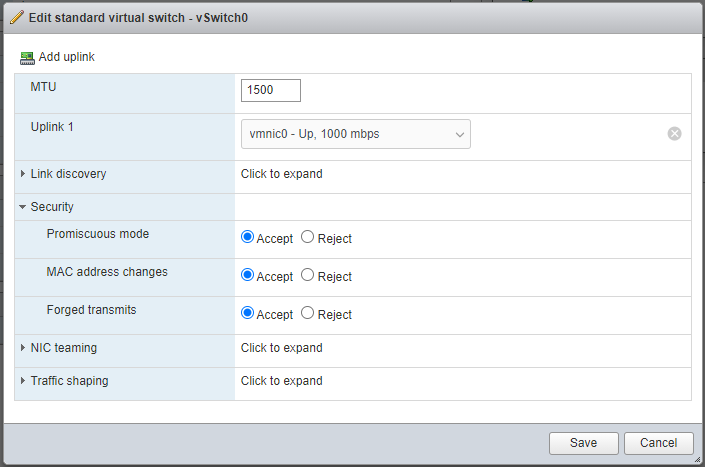Image resolution: width=705 pixels, height=467 pixels.
Task: Save the virtual switch settings
Action: pos(583,443)
